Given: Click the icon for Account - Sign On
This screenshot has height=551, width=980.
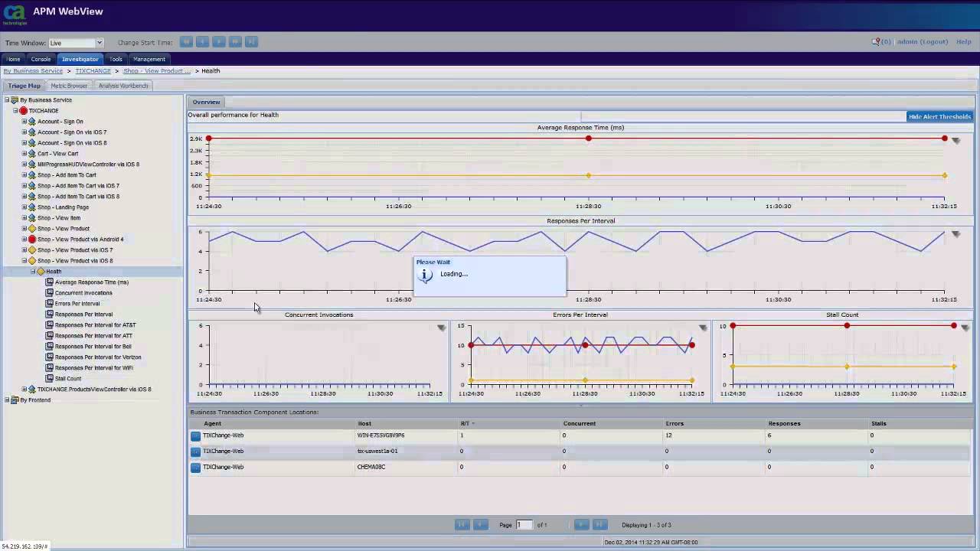Looking at the screenshot, I should point(32,122).
